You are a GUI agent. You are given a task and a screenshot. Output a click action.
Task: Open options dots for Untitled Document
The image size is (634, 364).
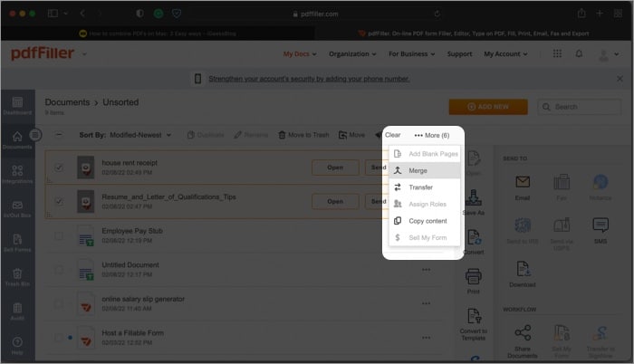click(427, 269)
